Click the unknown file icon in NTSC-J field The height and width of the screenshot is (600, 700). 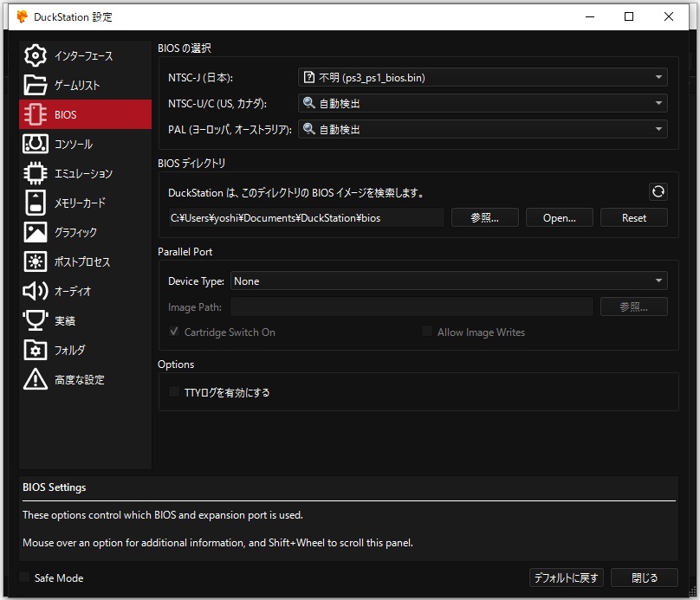[x=308, y=77]
